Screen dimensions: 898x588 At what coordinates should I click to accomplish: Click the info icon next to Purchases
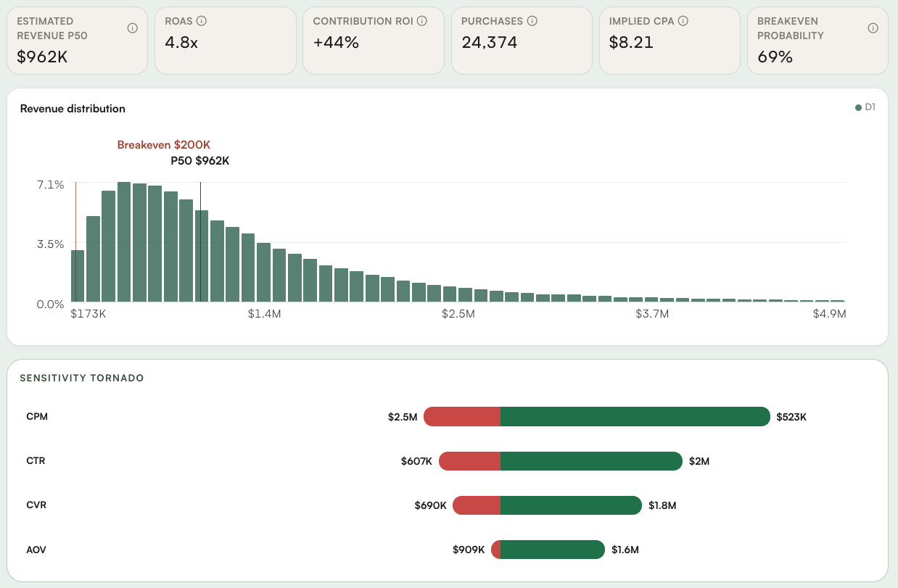[532, 21]
